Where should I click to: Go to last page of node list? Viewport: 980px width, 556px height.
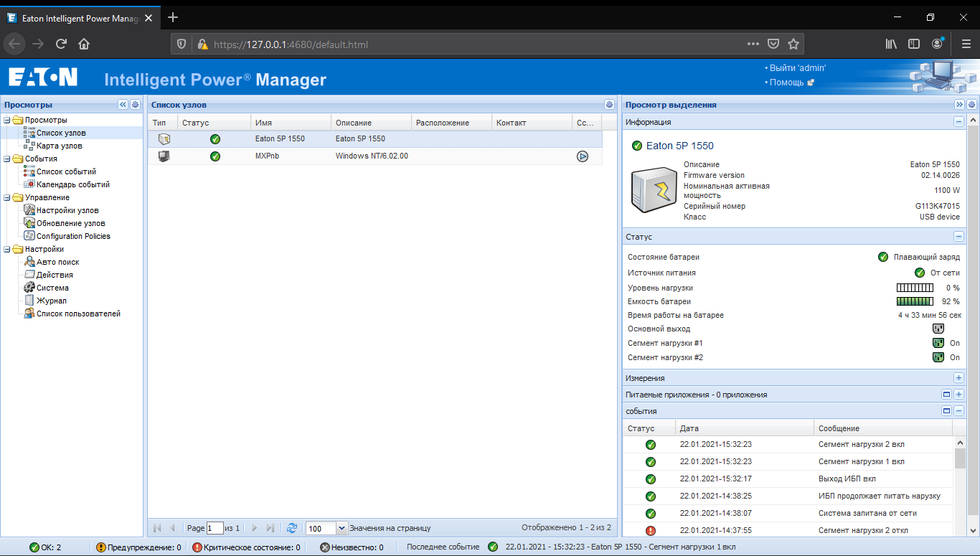[x=270, y=528]
